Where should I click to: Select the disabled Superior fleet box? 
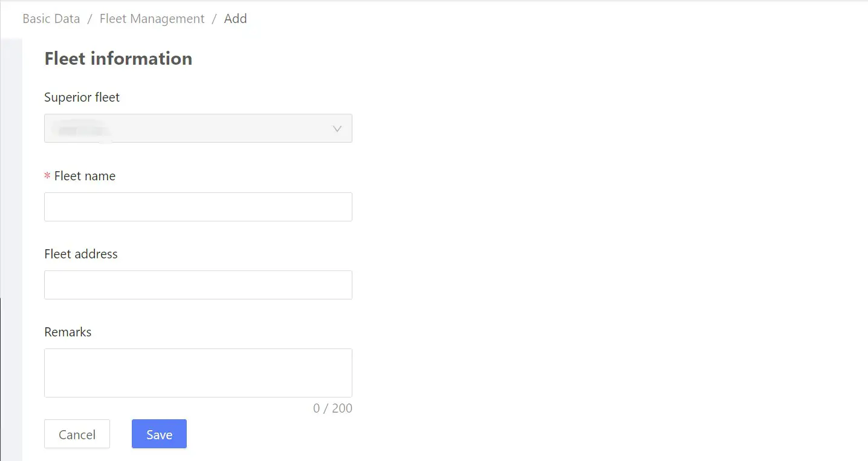(x=181, y=128)
